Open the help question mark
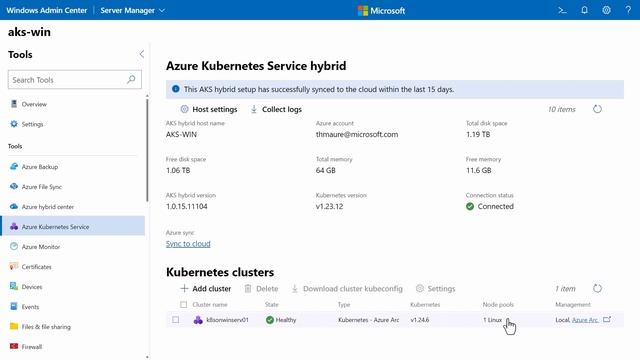This screenshot has height=360, width=640. click(628, 10)
